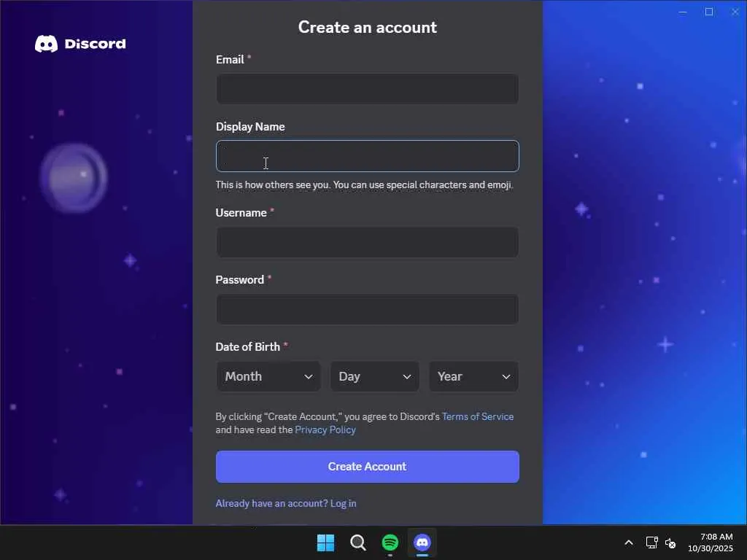The image size is (747, 560).
Task: Open the network status tray icon
Action: [x=651, y=542]
